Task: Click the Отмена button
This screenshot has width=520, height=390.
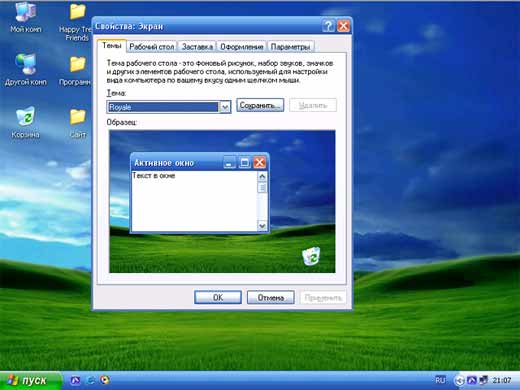Action: (270, 297)
